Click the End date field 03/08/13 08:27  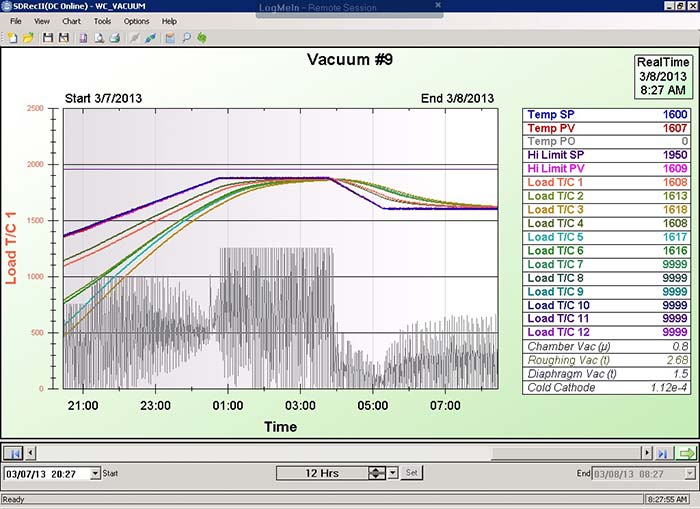(638, 474)
